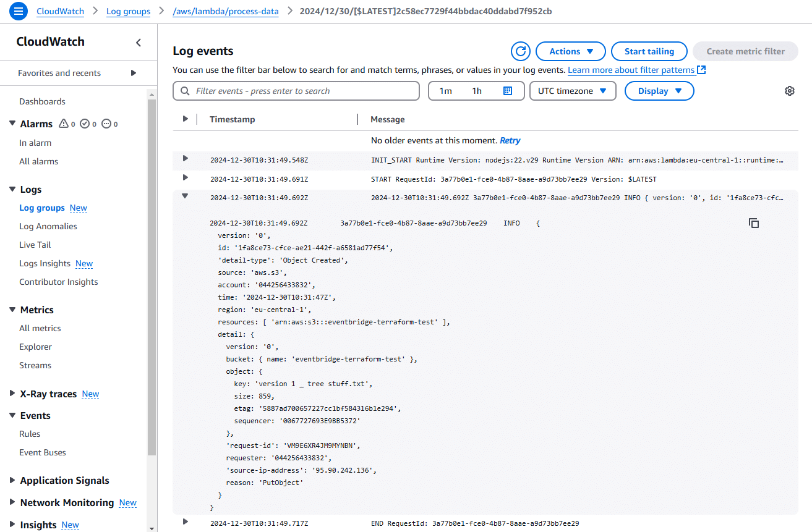This screenshot has height=532, width=812.
Task: Click the Create metric filter button
Action: pyautogui.click(x=745, y=51)
